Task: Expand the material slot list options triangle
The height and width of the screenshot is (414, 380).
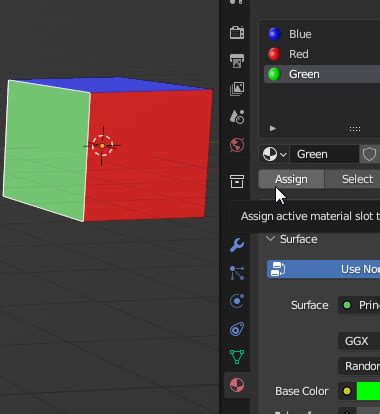Action: pyautogui.click(x=273, y=128)
